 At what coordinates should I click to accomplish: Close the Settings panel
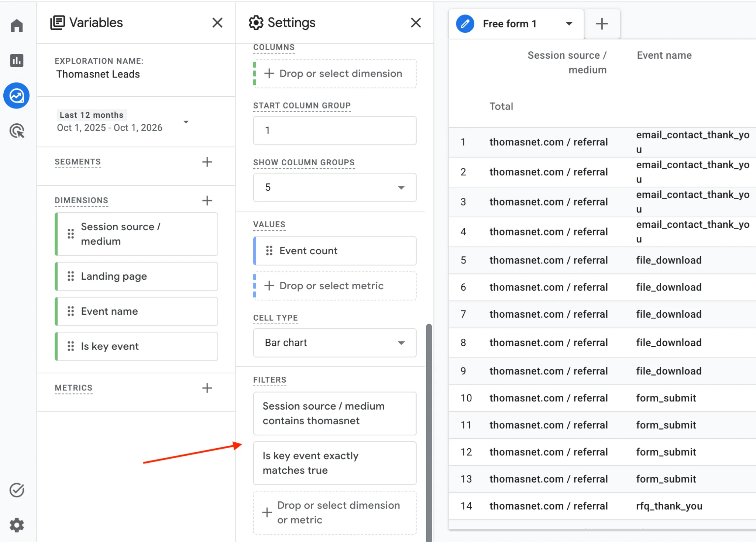pos(416,23)
